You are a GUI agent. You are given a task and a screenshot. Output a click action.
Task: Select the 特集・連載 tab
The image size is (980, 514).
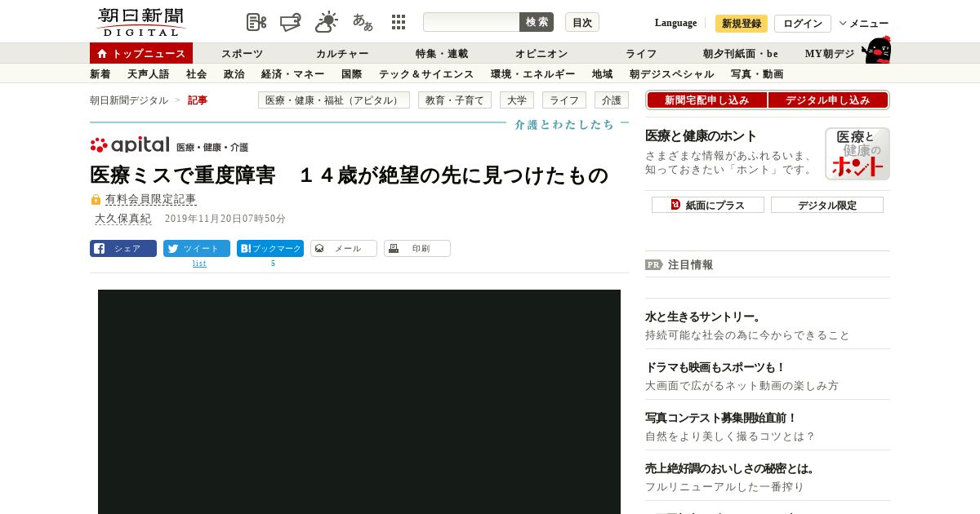point(442,53)
